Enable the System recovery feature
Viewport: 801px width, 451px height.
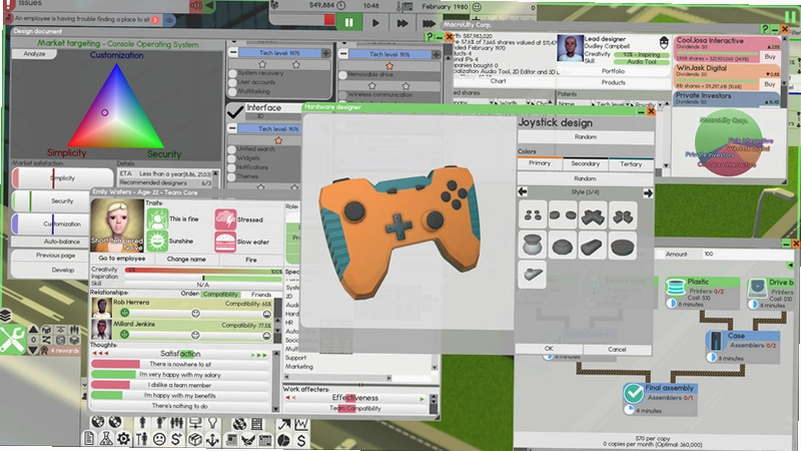(x=233, y=74)
